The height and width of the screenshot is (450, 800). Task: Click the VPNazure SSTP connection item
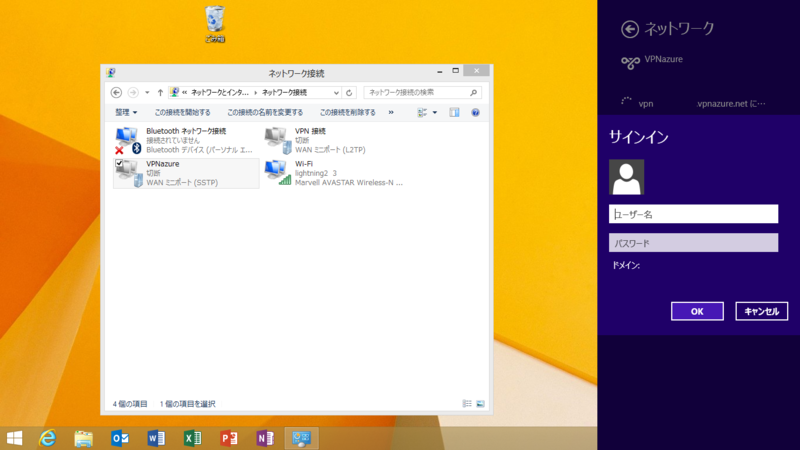tap(186, 173)
